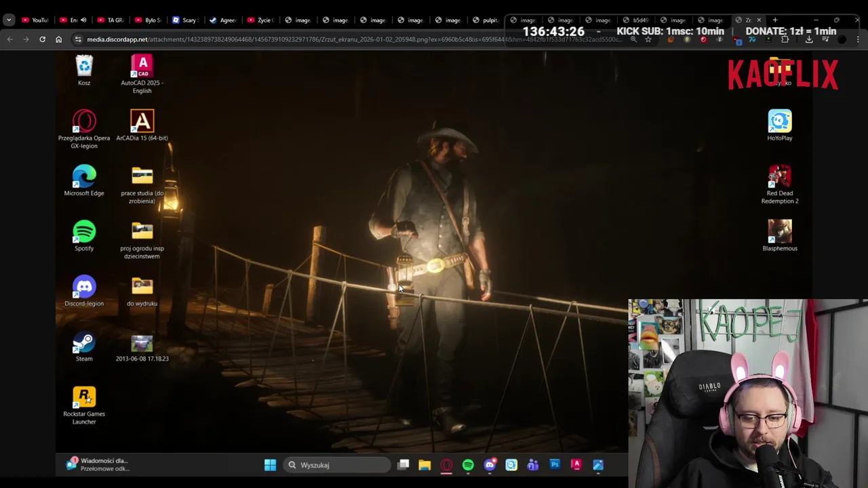Switch to the YouTube browser tab
868x488 pixels.
(34, 20)
